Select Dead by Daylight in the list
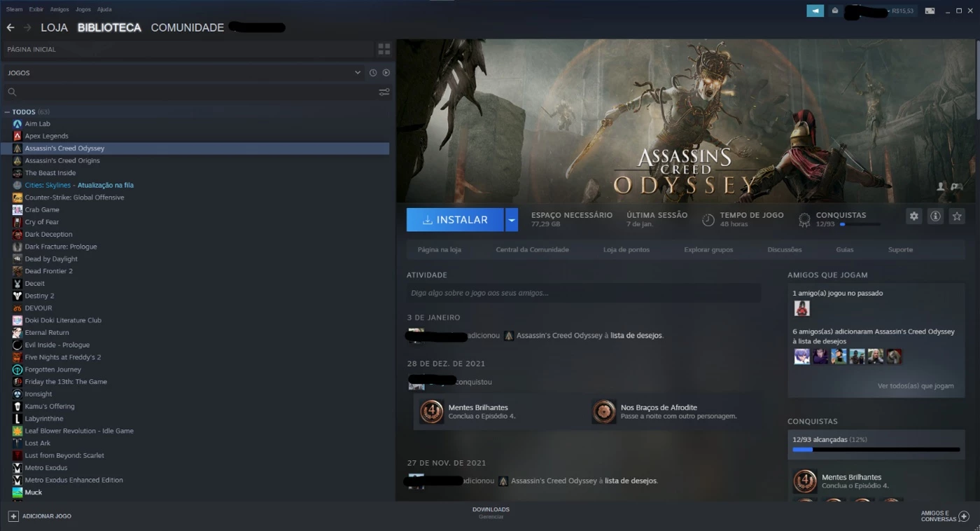 point(51,259)
